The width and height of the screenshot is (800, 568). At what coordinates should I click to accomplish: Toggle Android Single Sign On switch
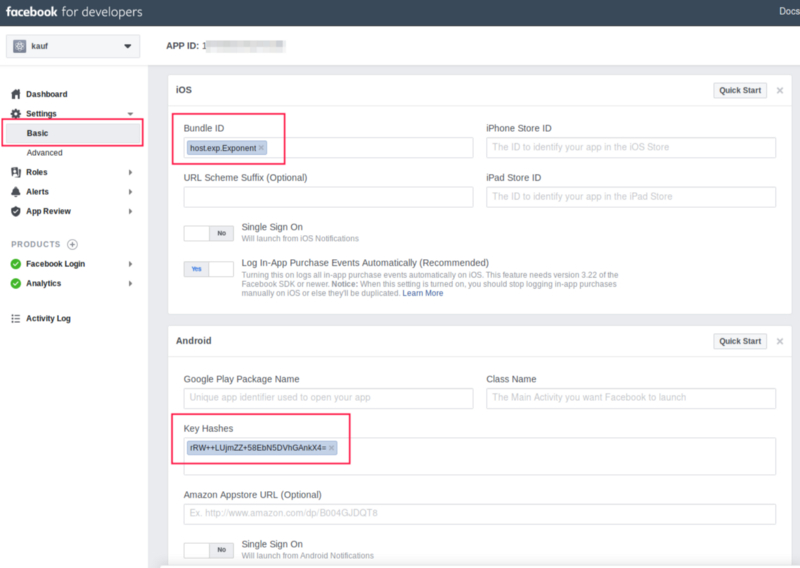point(209,550)
